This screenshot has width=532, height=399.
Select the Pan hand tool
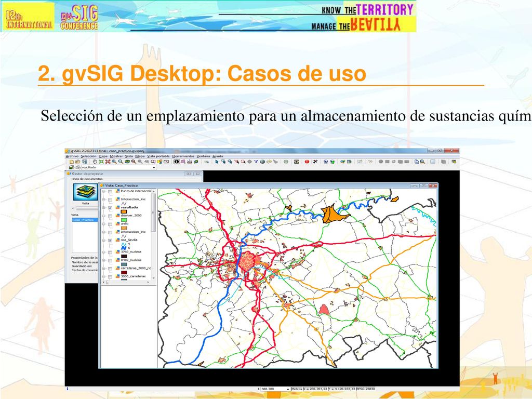[95, 162]
